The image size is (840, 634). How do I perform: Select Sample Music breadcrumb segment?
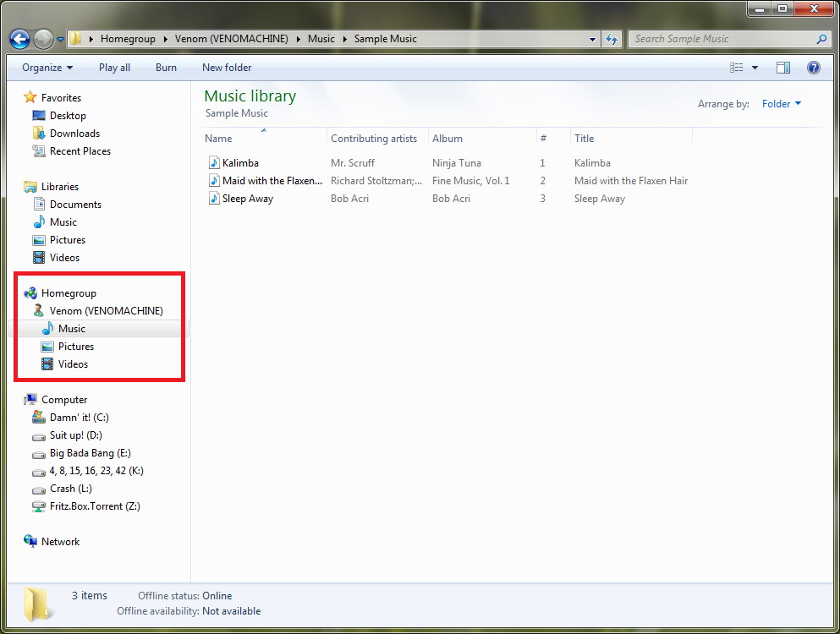click(x=385, y=39)
